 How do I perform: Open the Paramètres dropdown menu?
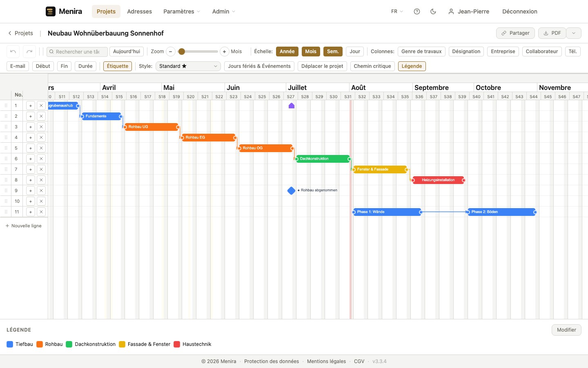[x=182, y=11]
